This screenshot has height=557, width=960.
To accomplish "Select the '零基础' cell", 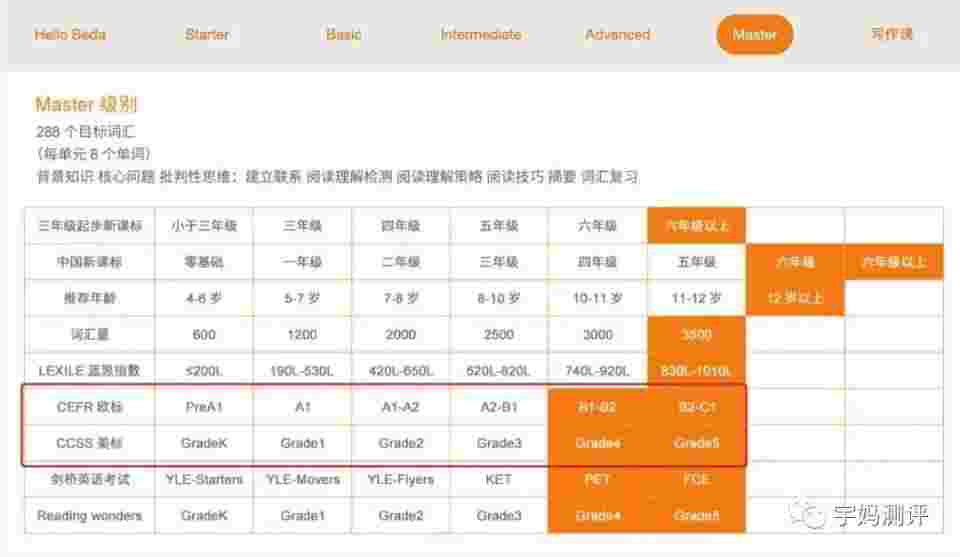I will [x=204, y=262].
